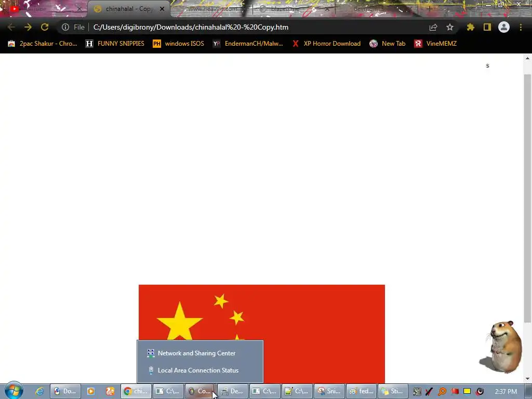This screenshot has height=399, width=532.
Task: Open the orange taskbar icon beside media player
Action: coord(110,391)
